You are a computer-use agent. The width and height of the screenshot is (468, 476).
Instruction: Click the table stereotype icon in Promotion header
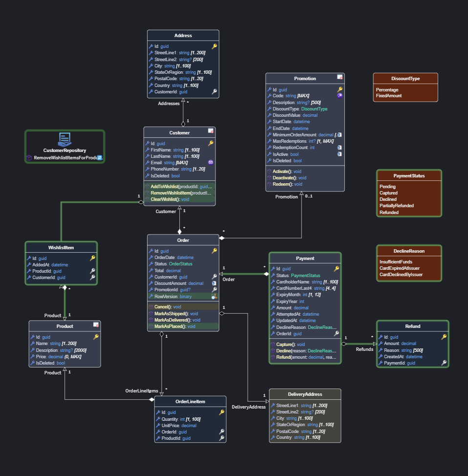[340, 77]
